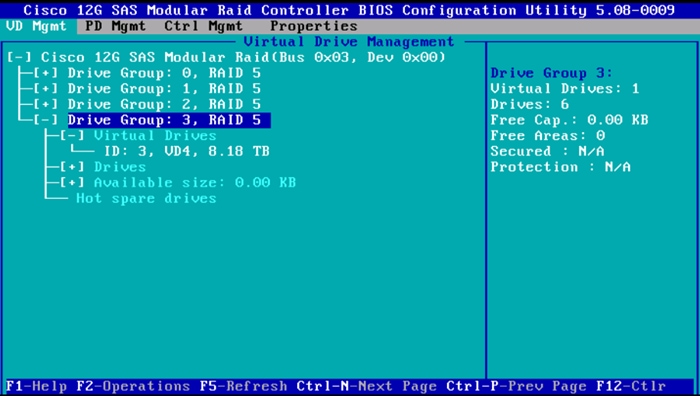
Task: Open the Properties tab
Action: coord(314,26)
